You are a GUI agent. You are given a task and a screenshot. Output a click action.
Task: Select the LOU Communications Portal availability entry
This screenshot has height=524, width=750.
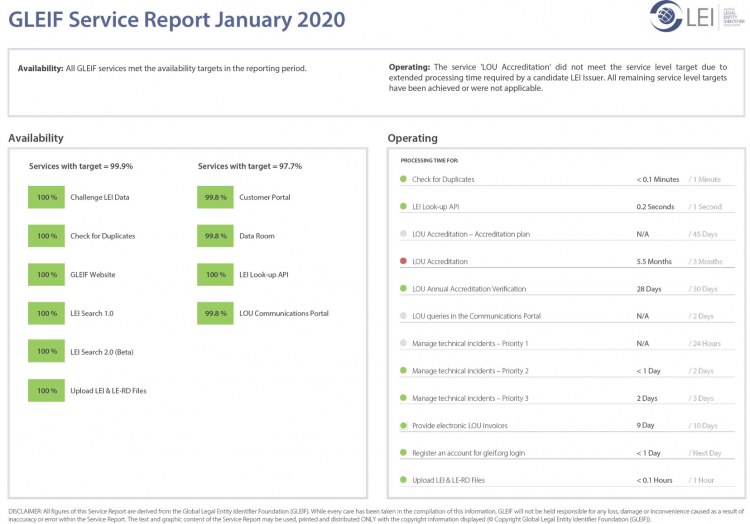[283, 313]
